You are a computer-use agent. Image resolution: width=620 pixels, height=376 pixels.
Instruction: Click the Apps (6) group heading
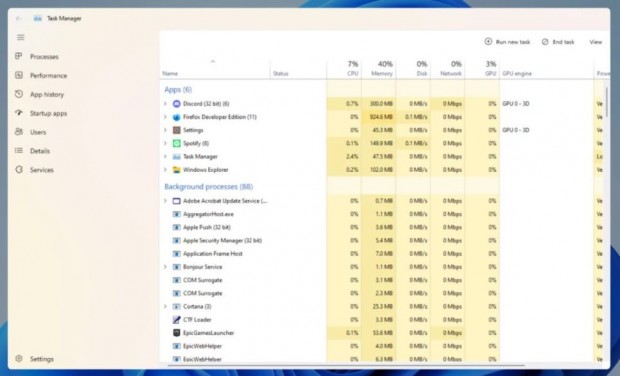point(178,90)
